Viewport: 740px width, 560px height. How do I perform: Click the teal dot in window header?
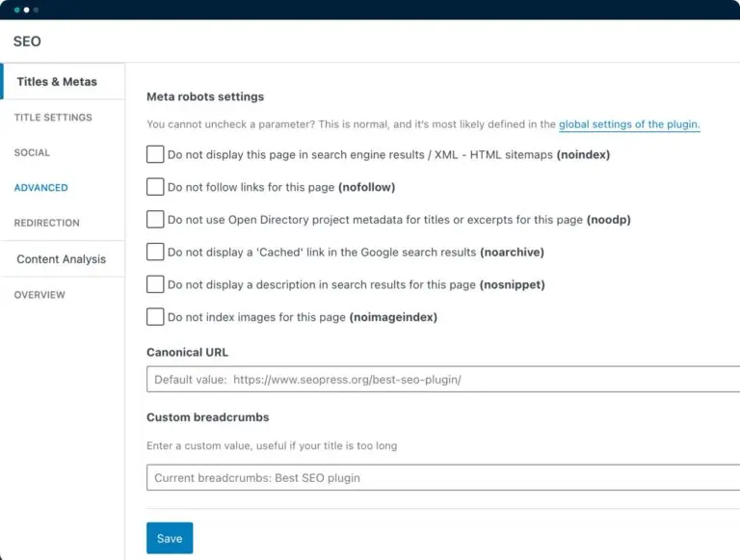coord(16,10)
